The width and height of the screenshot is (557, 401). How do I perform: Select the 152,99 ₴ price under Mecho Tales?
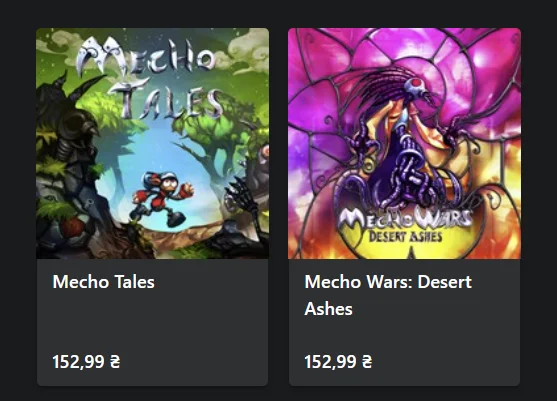click(x=86, y=362)
